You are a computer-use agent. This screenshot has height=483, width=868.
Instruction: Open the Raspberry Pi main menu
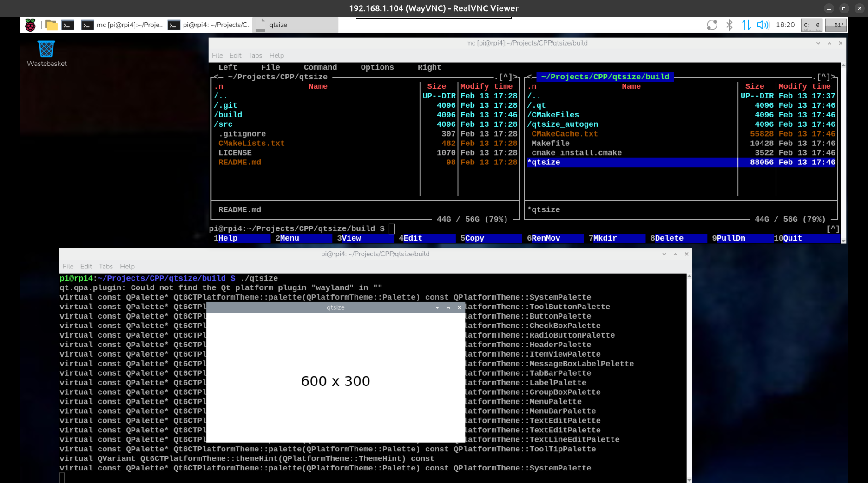[x=30, y=25]
